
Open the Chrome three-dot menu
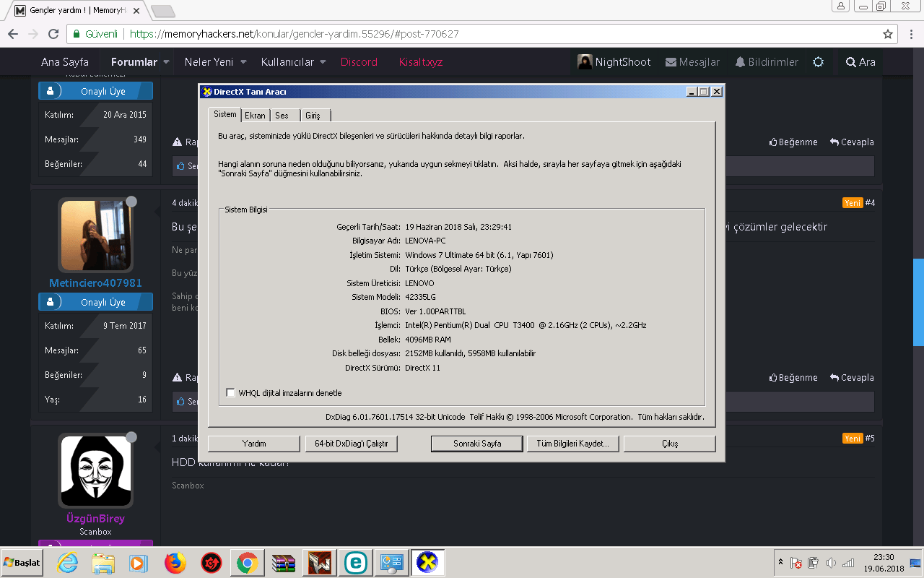(912, 34)
